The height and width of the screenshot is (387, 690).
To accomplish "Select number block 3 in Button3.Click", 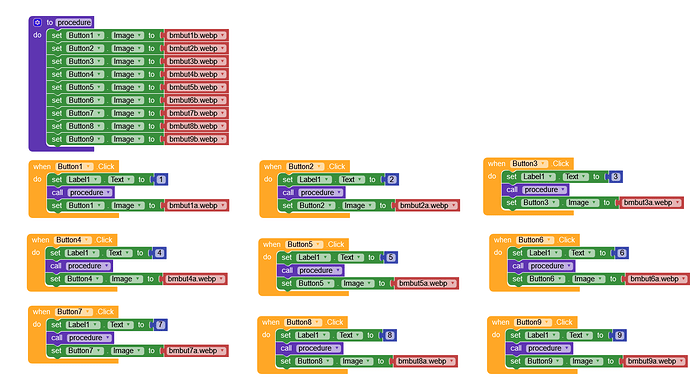I will pos(616,177).
